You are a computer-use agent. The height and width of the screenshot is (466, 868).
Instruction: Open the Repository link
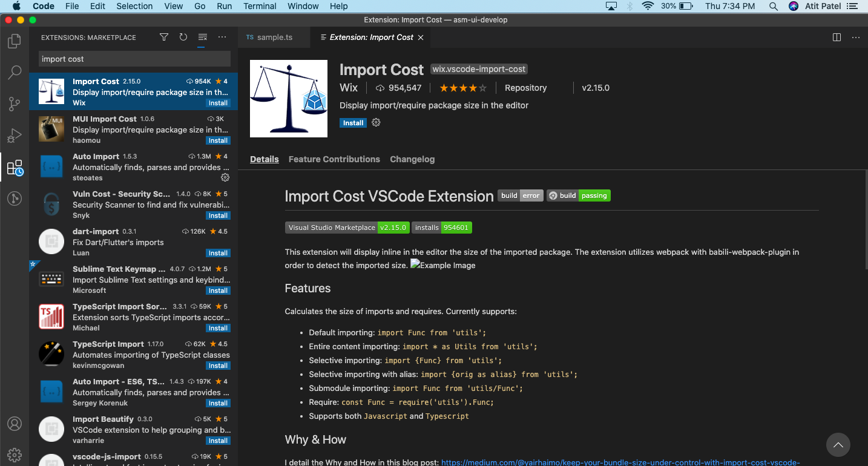tap(525, 88)
